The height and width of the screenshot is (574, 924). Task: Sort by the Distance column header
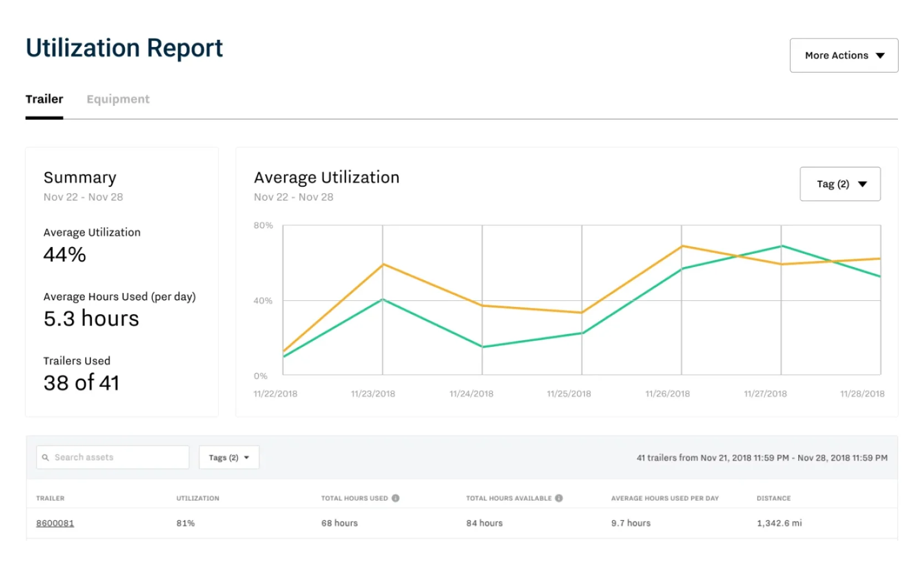tap(773, 498)
